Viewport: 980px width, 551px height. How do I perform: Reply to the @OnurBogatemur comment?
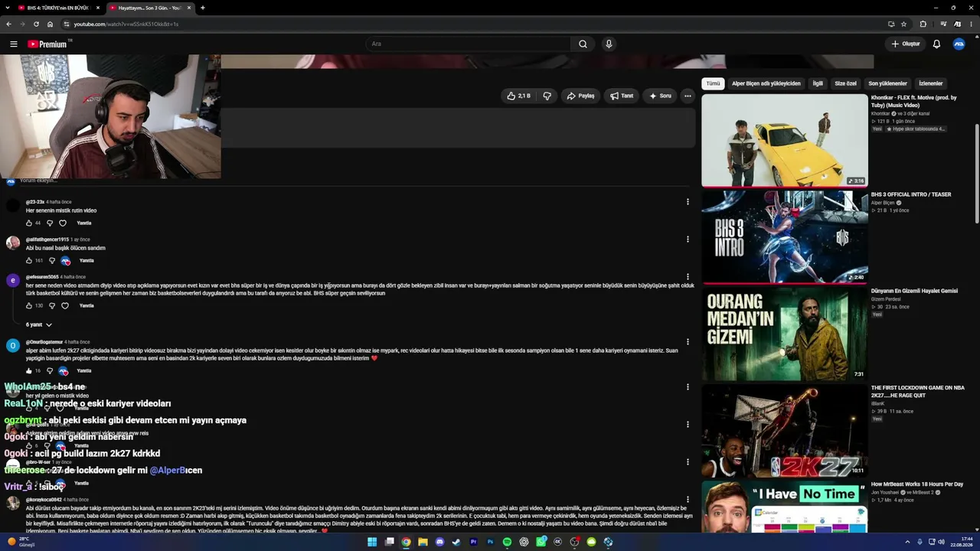tap(84, 370)
